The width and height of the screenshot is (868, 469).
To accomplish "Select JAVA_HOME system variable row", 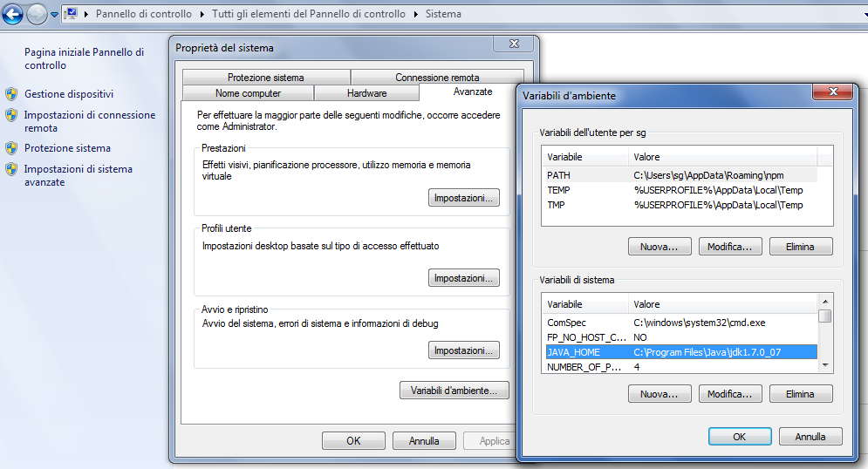I will [681, 352].
